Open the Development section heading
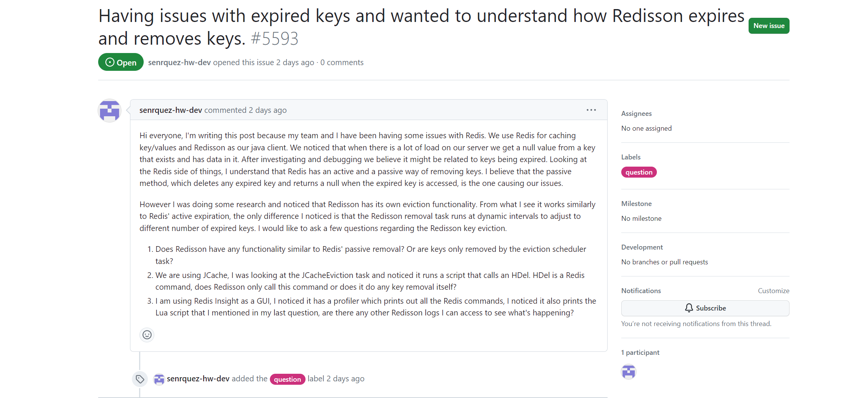Screen dimensions: 868x398 tap(642, 247)
